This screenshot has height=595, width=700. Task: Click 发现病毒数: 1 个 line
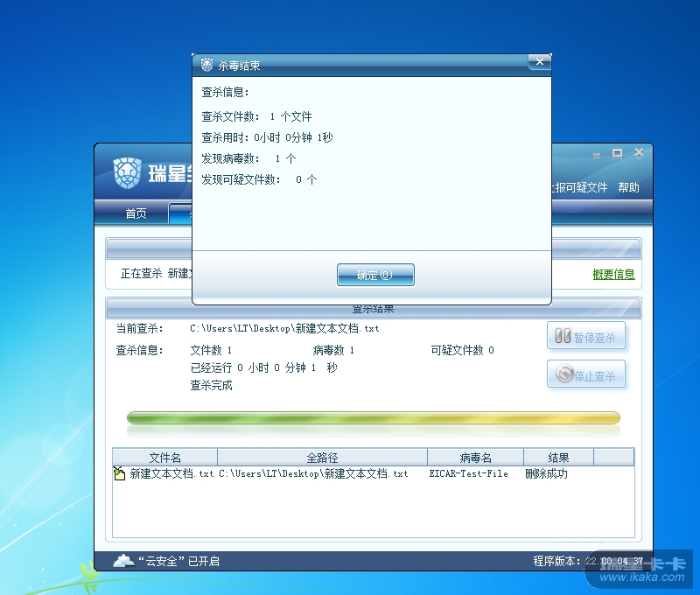point(248,158)
